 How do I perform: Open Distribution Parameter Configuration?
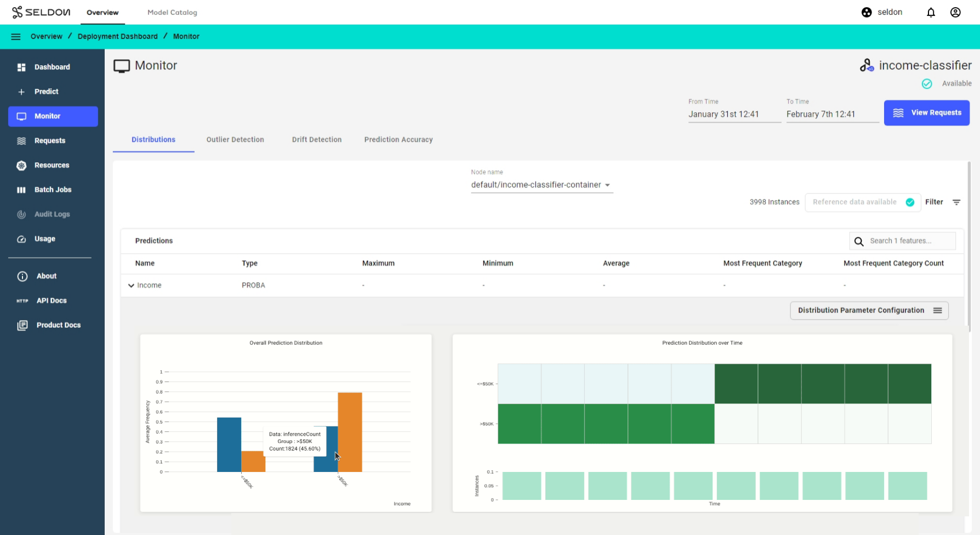click(869, 310)
